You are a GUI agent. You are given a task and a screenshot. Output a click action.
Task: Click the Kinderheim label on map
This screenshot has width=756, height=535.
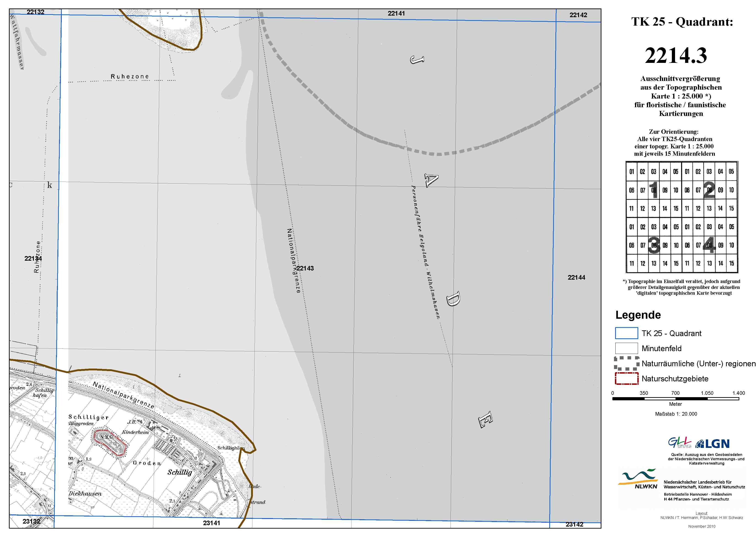tap(135, 432)
